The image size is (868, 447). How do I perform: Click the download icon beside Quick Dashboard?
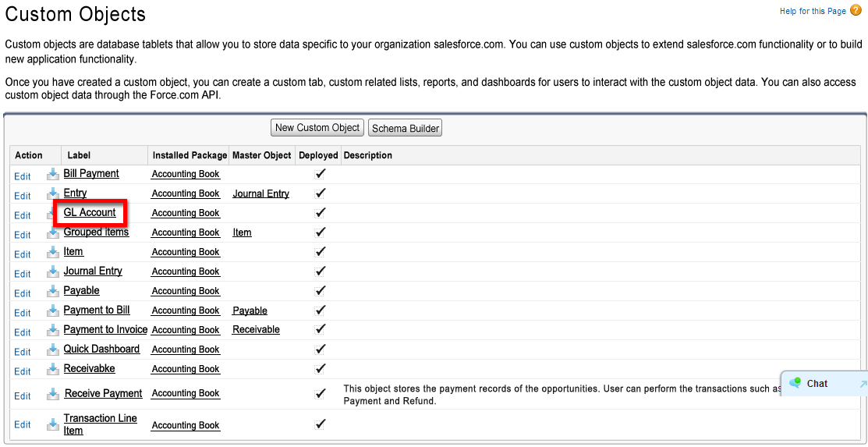click(x=53, y=349)
